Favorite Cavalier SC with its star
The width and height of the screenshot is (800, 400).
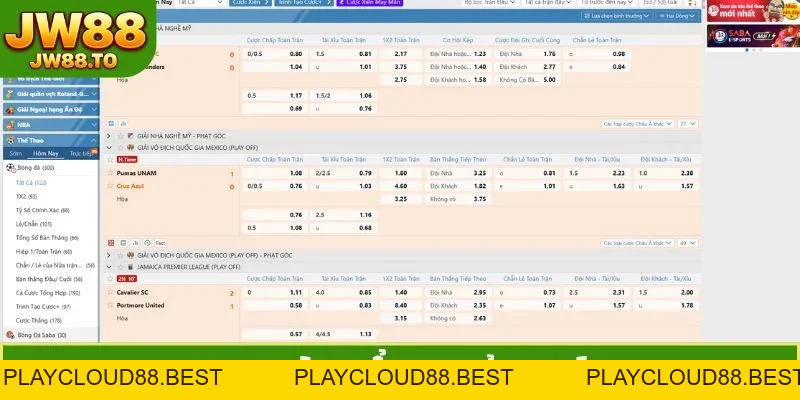[x=110, y=292]
